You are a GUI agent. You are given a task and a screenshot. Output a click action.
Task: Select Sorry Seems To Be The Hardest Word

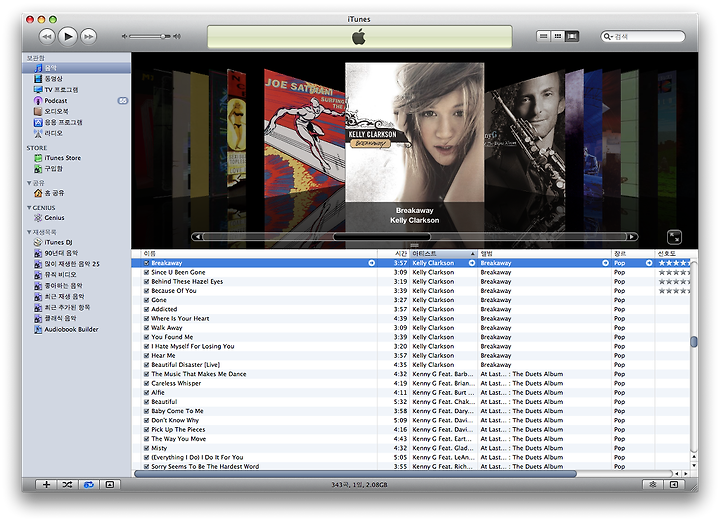(411, 466)
